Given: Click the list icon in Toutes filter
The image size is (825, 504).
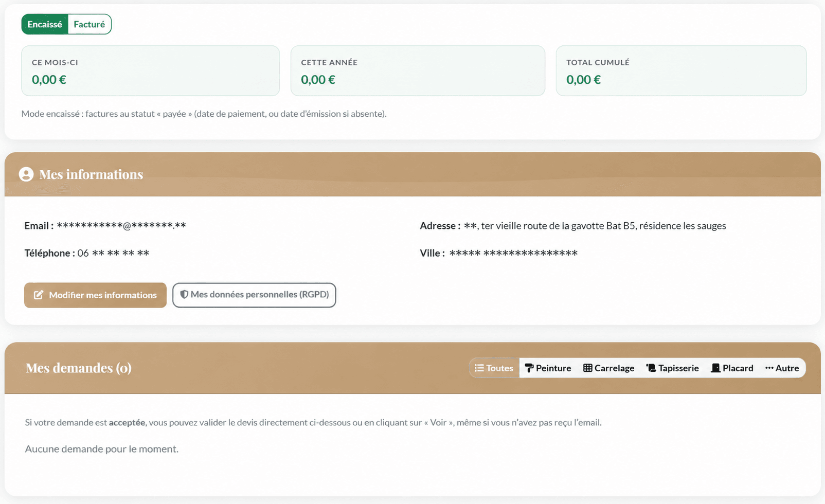Looking at the screenshot, I should [x=479, y=368].
